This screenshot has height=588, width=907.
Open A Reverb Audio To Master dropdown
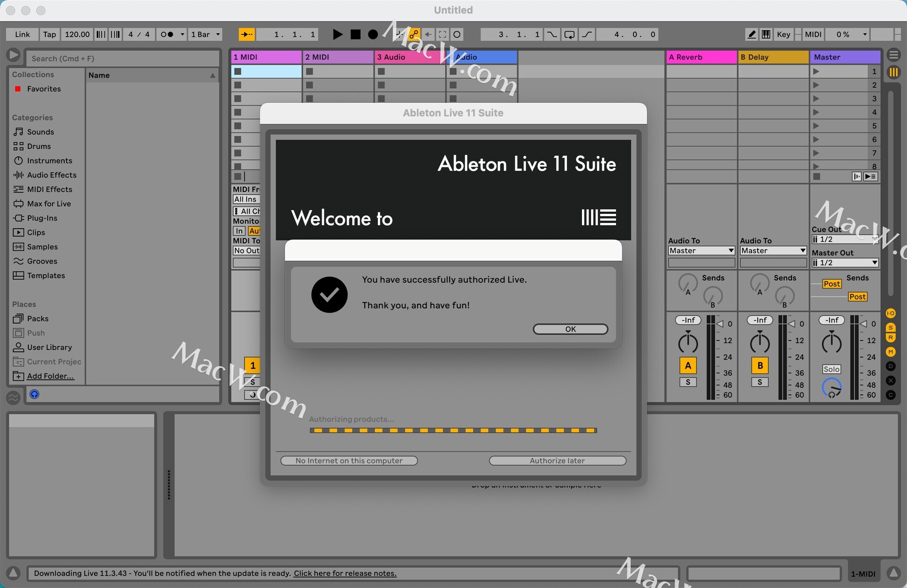tap(701, 251)
